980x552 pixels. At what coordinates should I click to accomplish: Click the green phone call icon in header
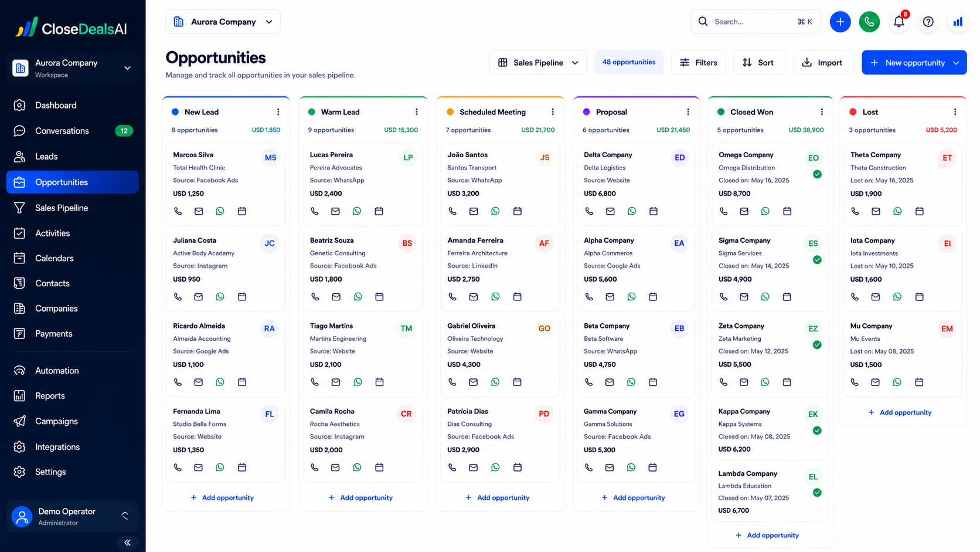(x=869, y=22)
